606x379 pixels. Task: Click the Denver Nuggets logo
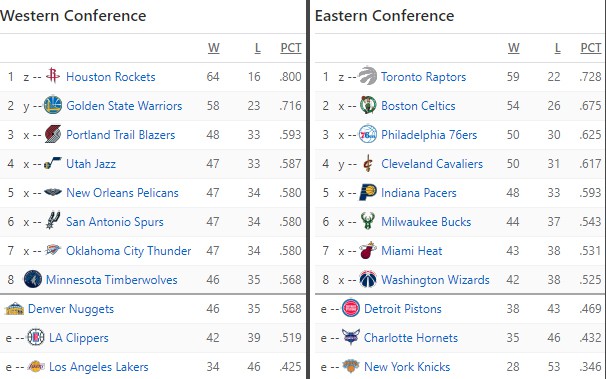14,308
